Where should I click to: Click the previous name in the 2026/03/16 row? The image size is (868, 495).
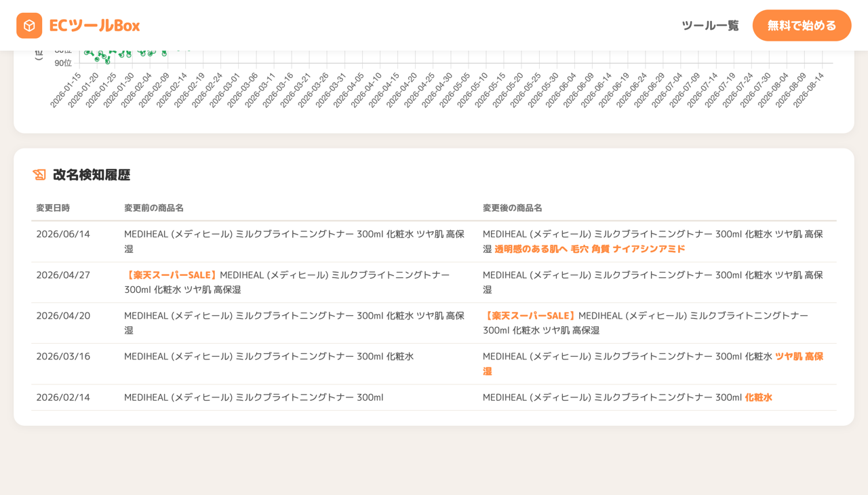pyautogui.click(x=269, y=356)
